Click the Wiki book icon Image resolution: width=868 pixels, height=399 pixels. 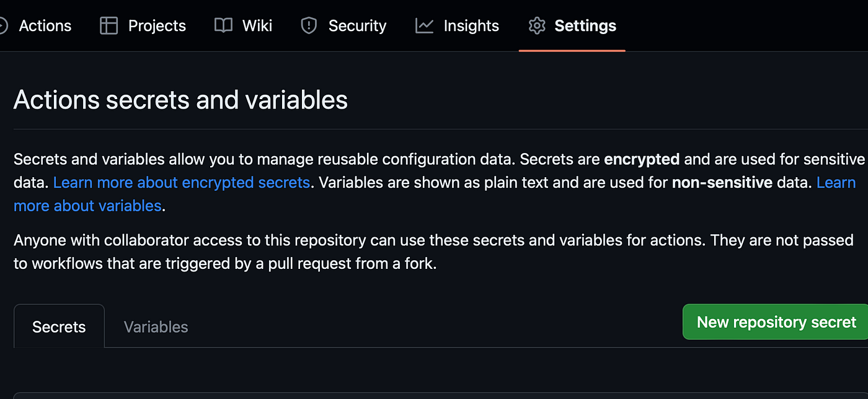tap(223, 25)
